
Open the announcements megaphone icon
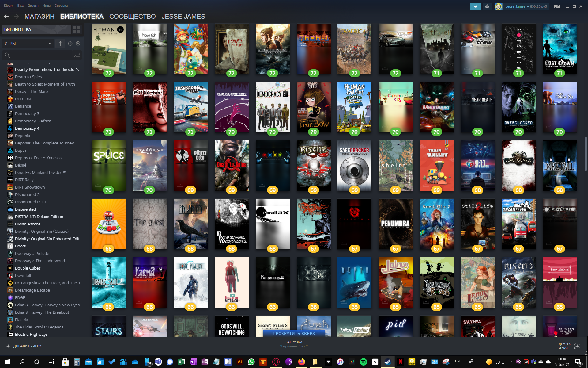(x=475, y=6)
